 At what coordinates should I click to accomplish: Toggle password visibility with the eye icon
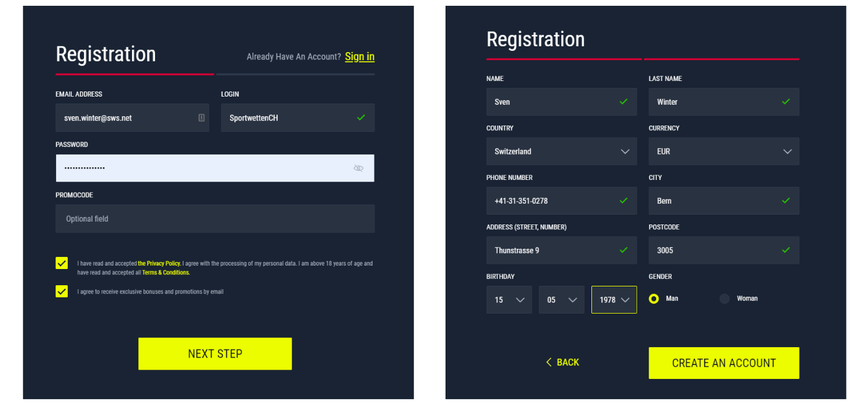point(359,168)
